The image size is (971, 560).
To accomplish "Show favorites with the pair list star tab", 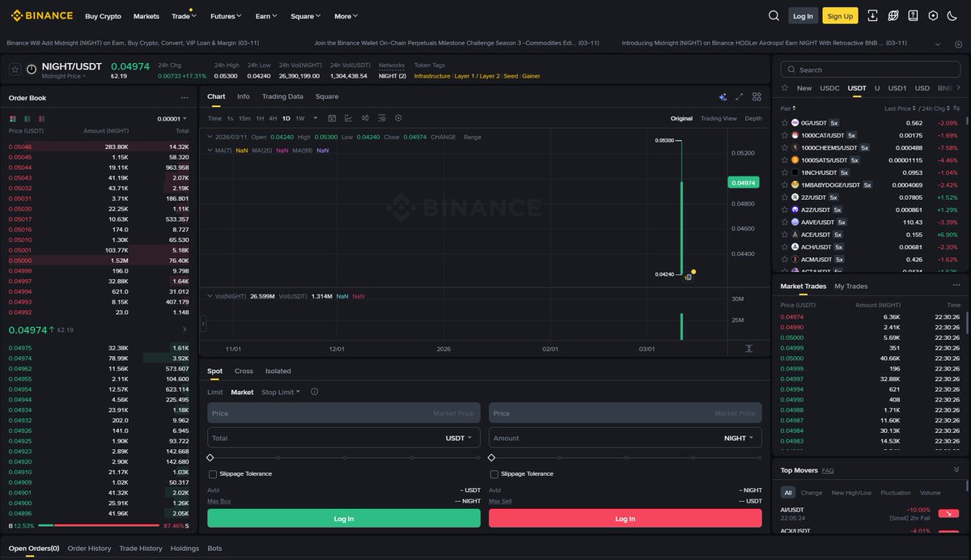I will (784, 88).
